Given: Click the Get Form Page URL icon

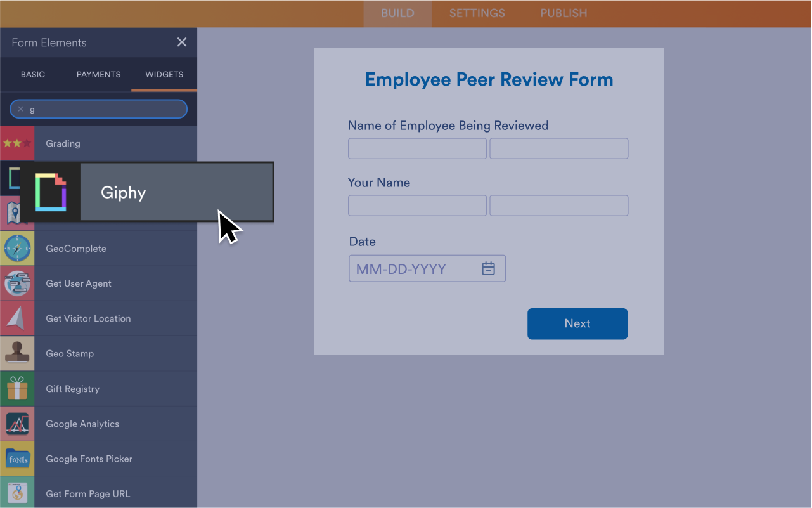Looking at the screenshot, I should click(x=17, y=493).
